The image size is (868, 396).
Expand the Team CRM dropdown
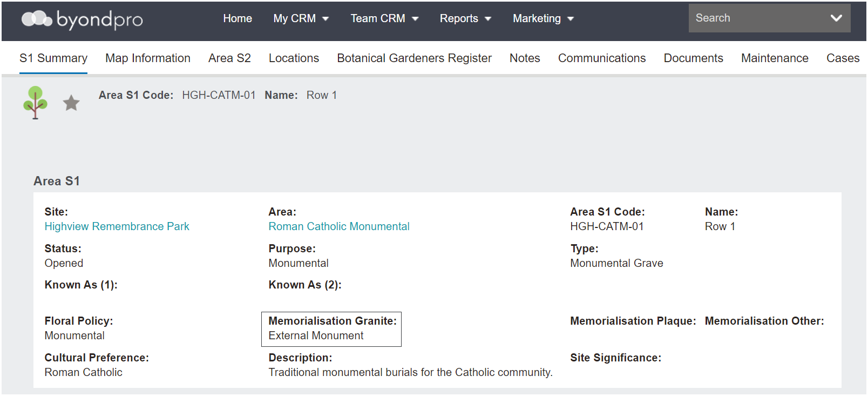(384, 18)
